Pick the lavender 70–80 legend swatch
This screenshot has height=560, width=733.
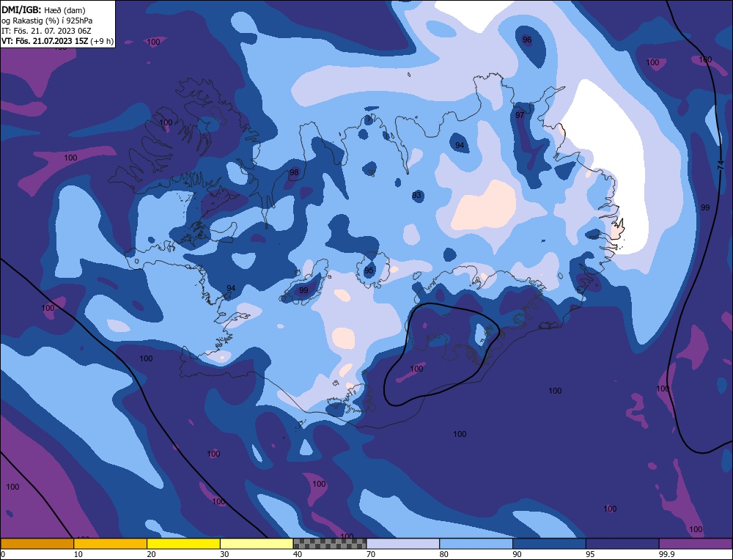point(403,544)
